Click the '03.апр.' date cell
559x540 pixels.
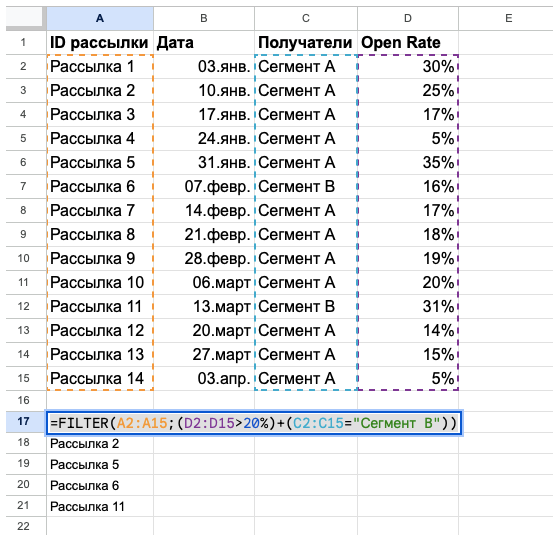point(204,379)
